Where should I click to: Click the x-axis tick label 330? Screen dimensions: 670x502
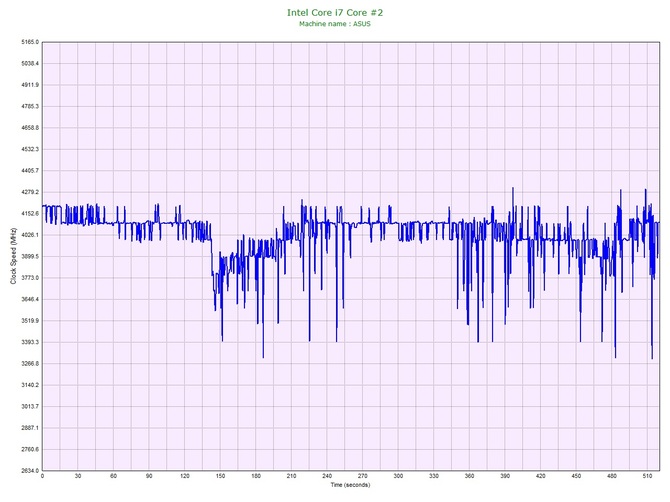pyautogui.click(x=434, y=476)
